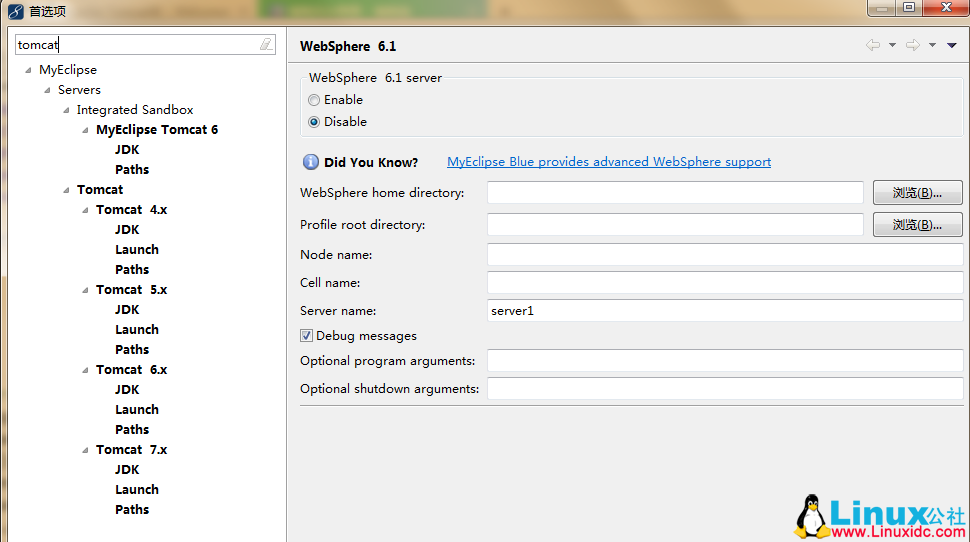This screenshot has height=542, width=970.
Task: Collapse the Integrated Sandbox node
Action: tap(66, 110)
